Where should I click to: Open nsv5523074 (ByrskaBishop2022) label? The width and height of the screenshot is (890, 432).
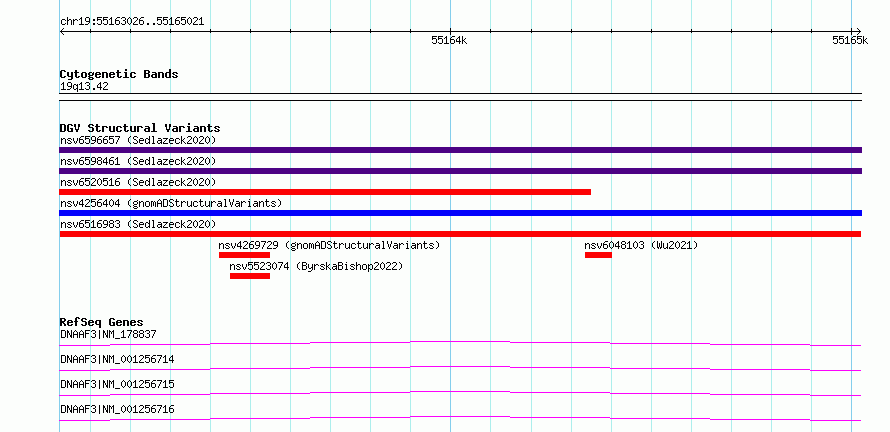click(x=316, y=266)
